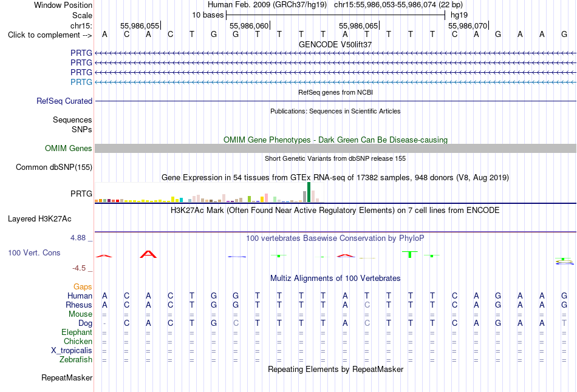577x392 pixels.
Task: Select the Dog alignment row label
Action: 86,323
